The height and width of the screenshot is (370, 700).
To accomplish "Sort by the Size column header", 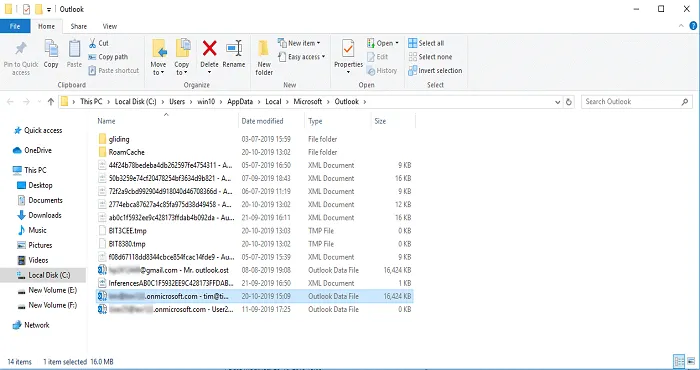I will pyautogui.click(x=393, y=121).
